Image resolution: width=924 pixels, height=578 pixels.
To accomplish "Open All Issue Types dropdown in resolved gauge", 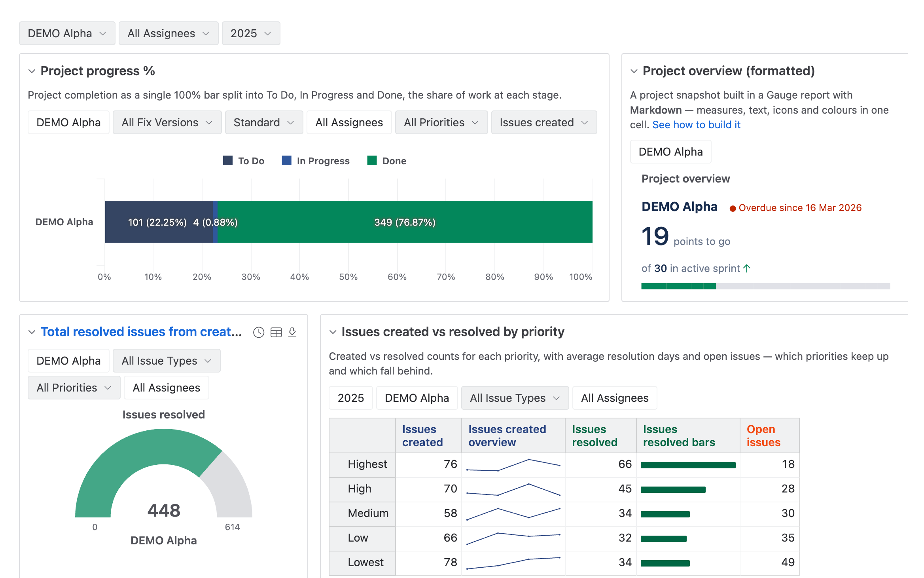I will tap(167, 361).
